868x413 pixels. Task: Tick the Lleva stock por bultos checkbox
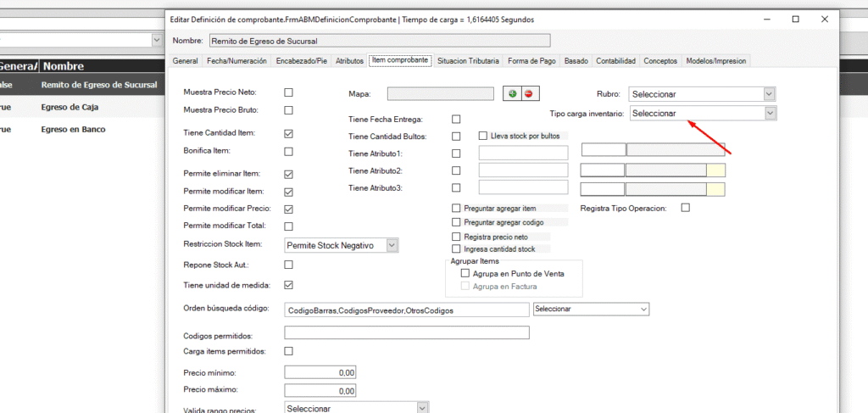[483, 136]
